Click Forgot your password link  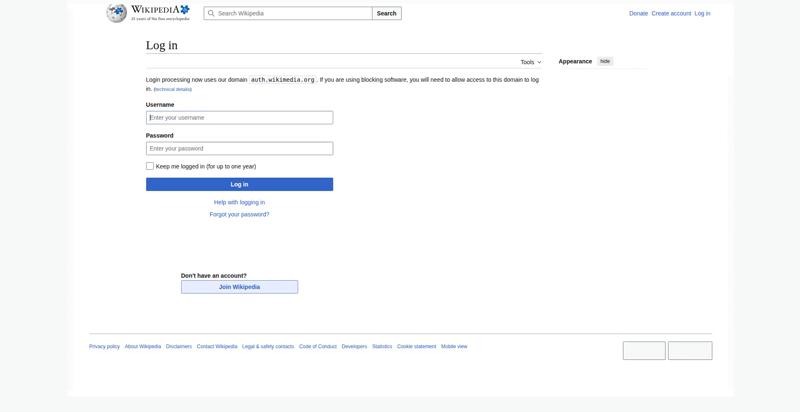pyautogui.click(x=239, y=215)
